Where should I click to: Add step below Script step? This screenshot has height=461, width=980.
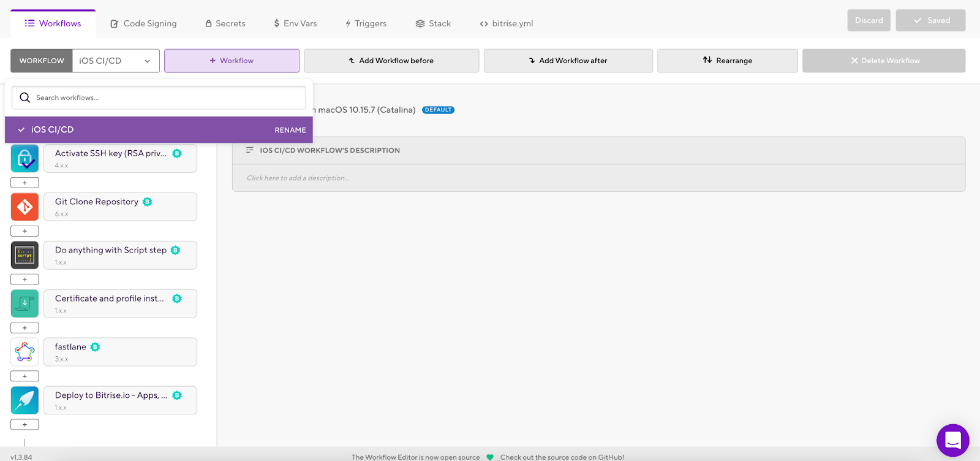24,280
